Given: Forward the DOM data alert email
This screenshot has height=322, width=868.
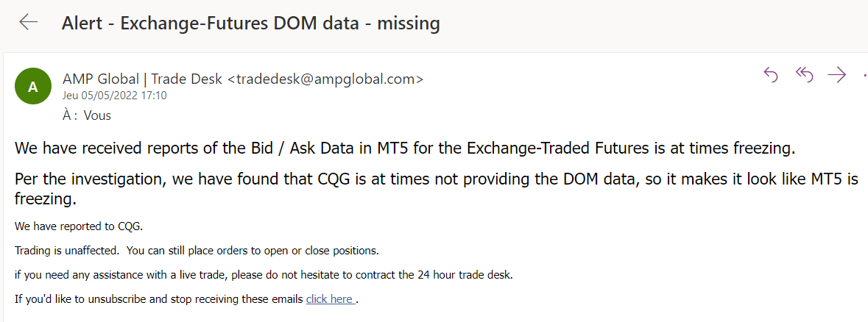Looking at the screenshot, I should point(837,74).
